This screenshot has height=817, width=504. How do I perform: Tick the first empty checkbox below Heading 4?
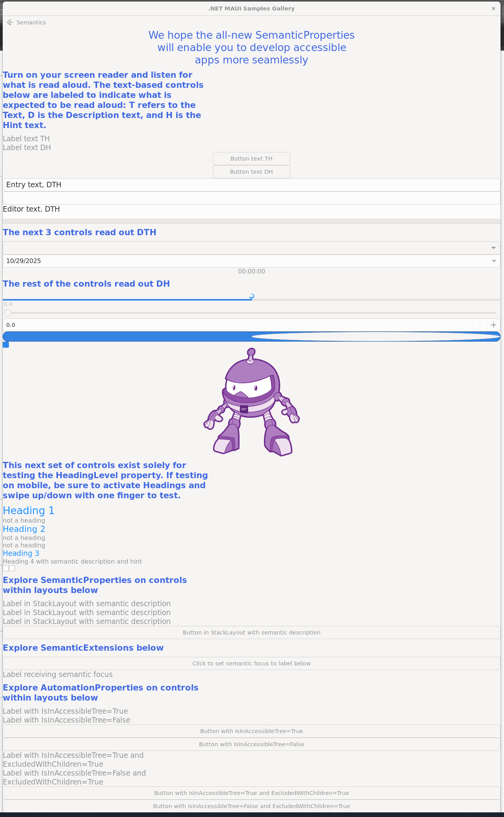pos(6,568)
